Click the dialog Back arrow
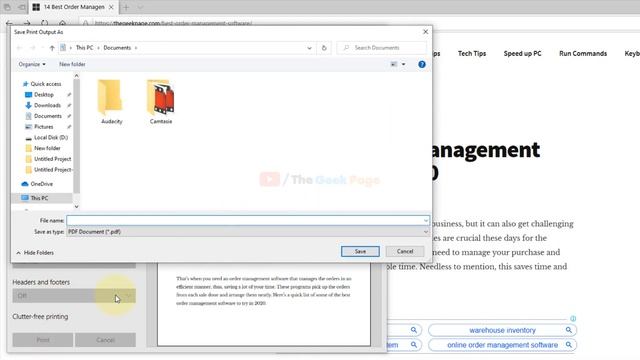640x360 pixels. coord(19,48)
